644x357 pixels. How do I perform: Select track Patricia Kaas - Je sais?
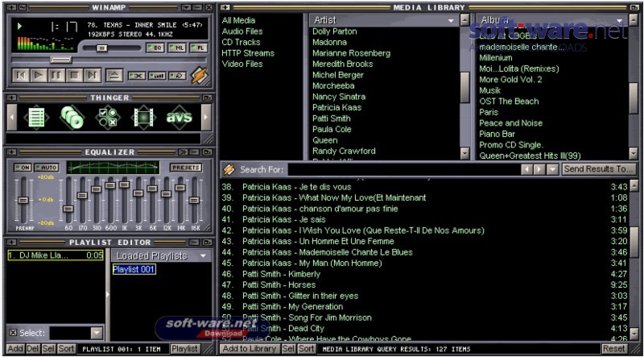point(284,219)
